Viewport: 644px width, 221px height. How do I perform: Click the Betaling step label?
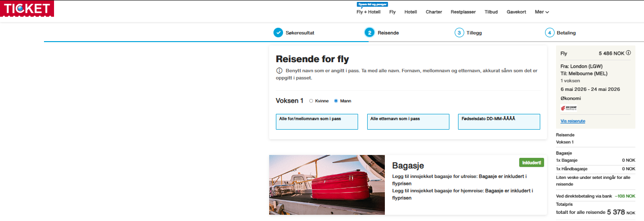coord(566,33)
